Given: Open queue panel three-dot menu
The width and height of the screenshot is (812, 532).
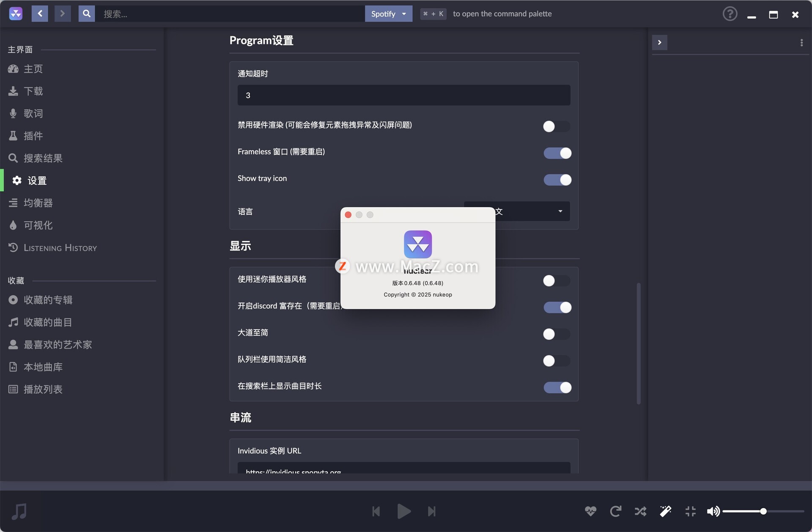Looking at the screenshot, I should coord(801,43).
